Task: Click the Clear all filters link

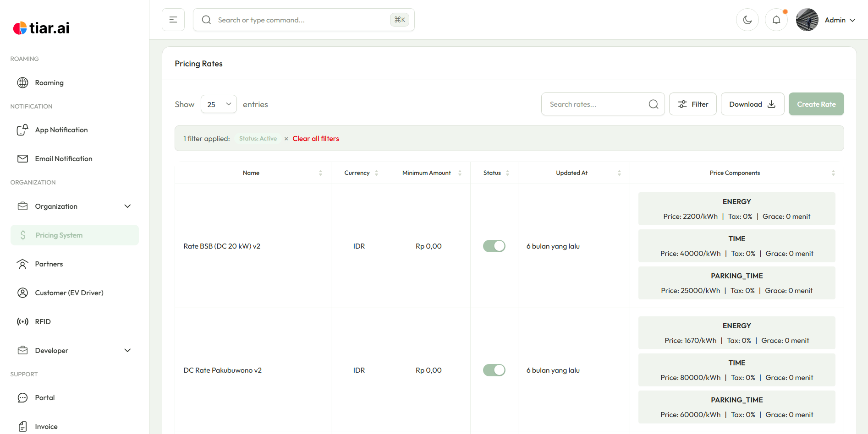Action: pos(316,139)
